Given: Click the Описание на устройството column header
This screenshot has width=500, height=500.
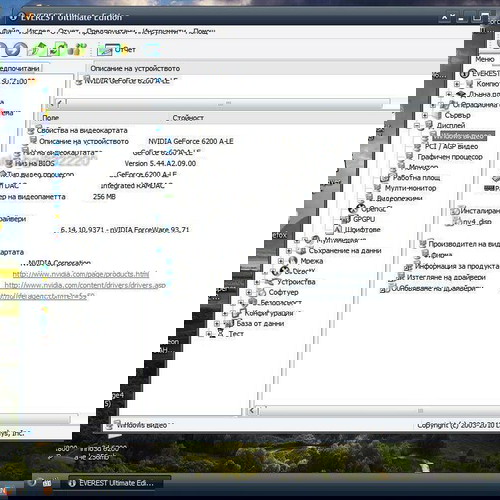Looking at the screenshot, I should (x=135, y=68).
